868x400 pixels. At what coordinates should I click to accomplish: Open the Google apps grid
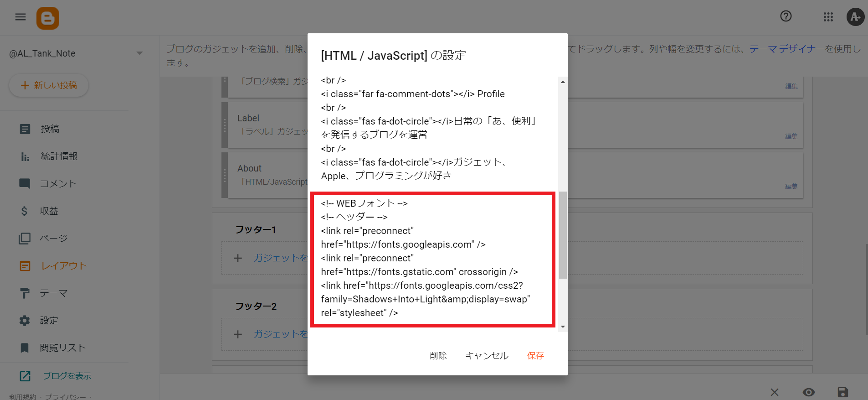828,17
